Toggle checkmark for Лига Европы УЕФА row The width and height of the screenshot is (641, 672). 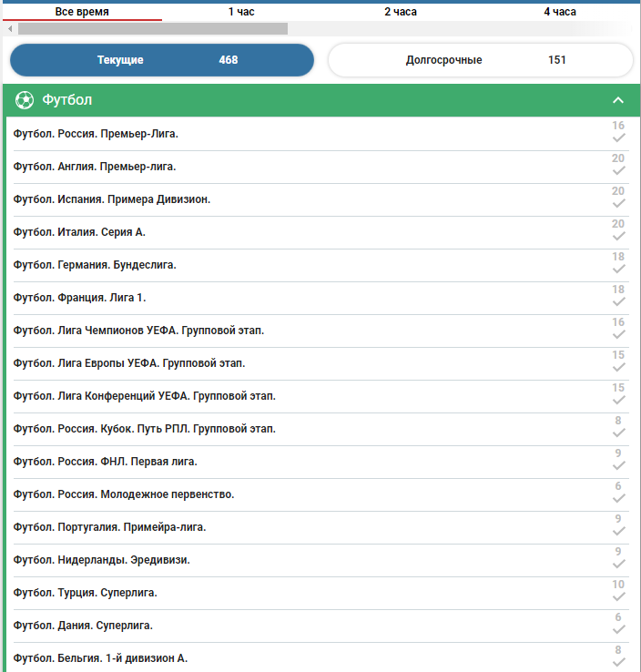[x=618, y=368]
